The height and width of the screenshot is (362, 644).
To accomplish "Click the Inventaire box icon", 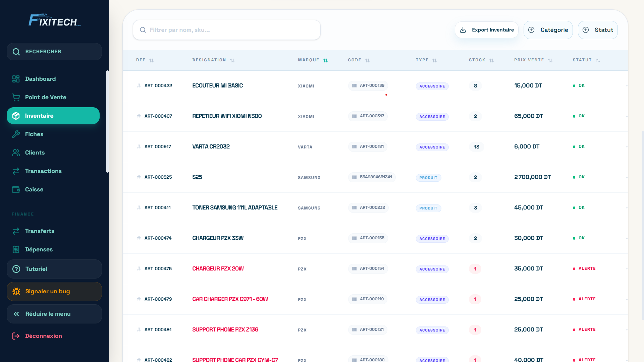I will 16,116.
